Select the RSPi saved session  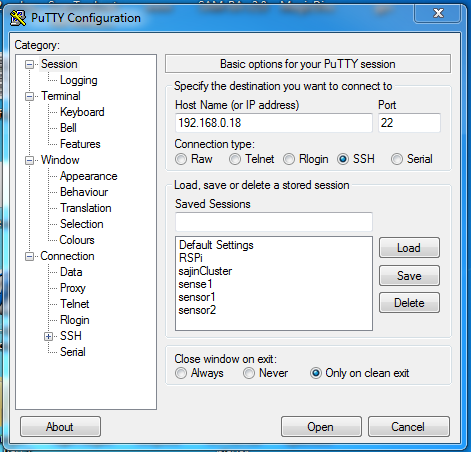click(191, 258)
